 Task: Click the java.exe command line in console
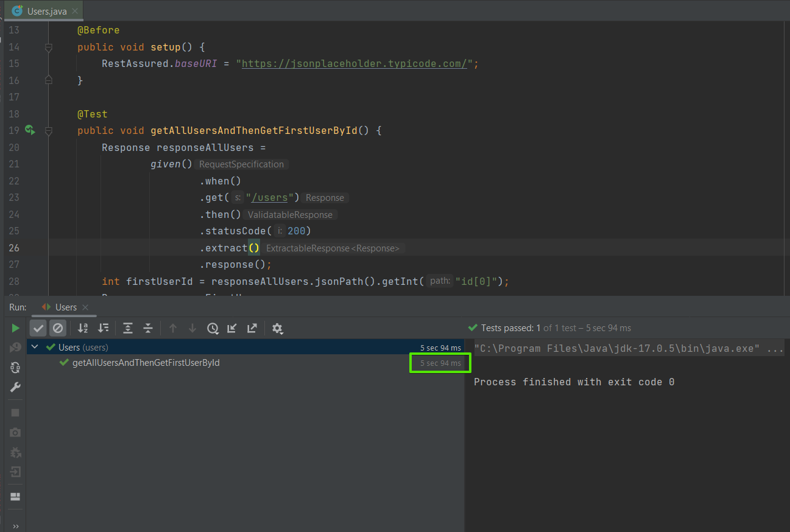pos(629,349)
